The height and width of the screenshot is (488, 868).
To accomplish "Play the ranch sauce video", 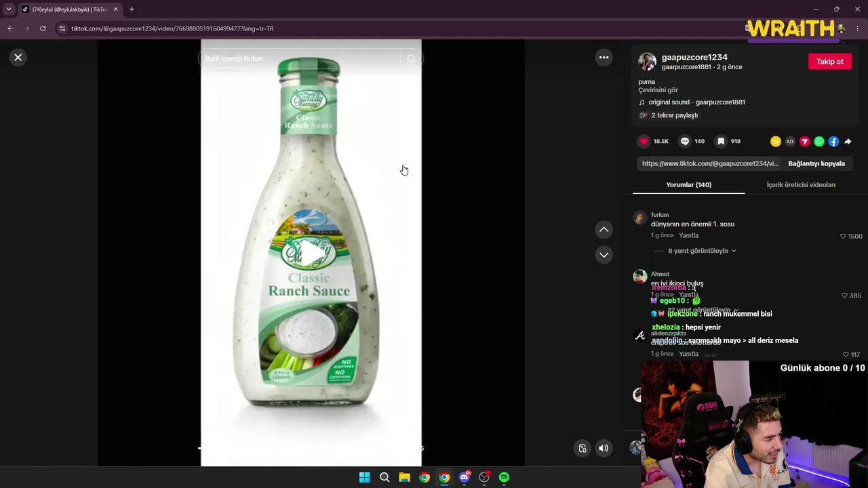I will click(x=311, y=253).
